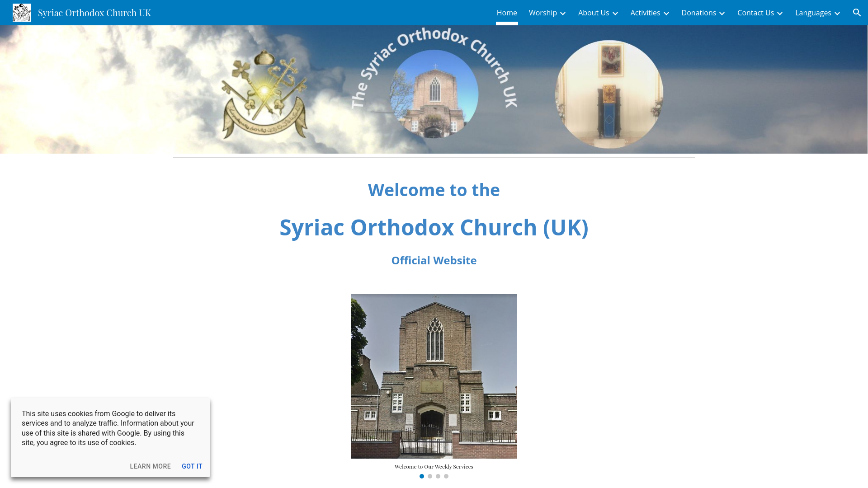868x488 pixels.
Task: Expand the About Us menu chevron
Action: pos(615,13)
